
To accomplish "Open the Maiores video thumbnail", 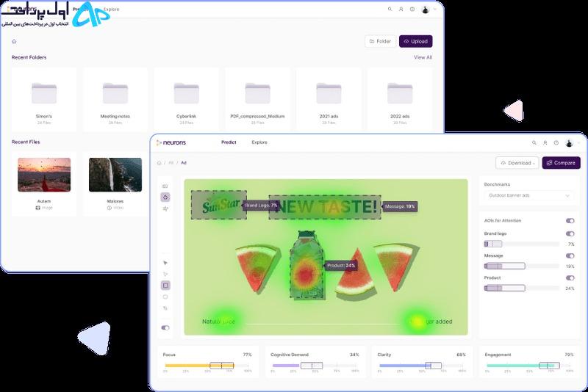I will [115, 175].
